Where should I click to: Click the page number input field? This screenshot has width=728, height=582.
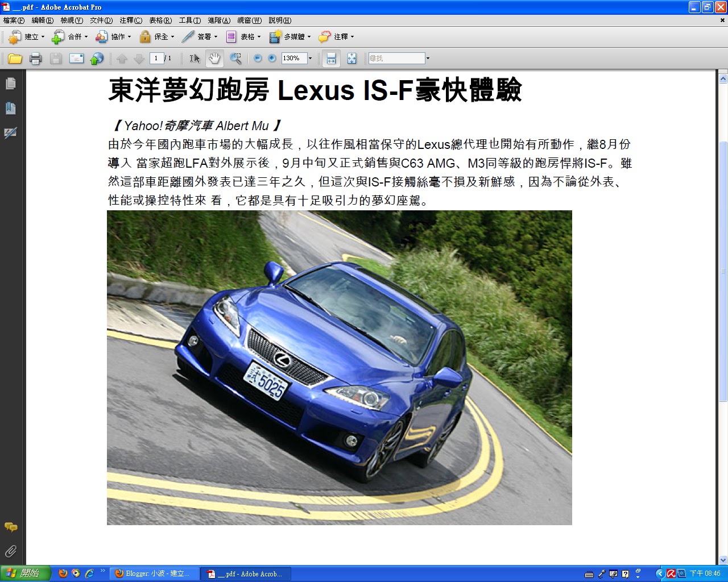(x=156, y=59)
